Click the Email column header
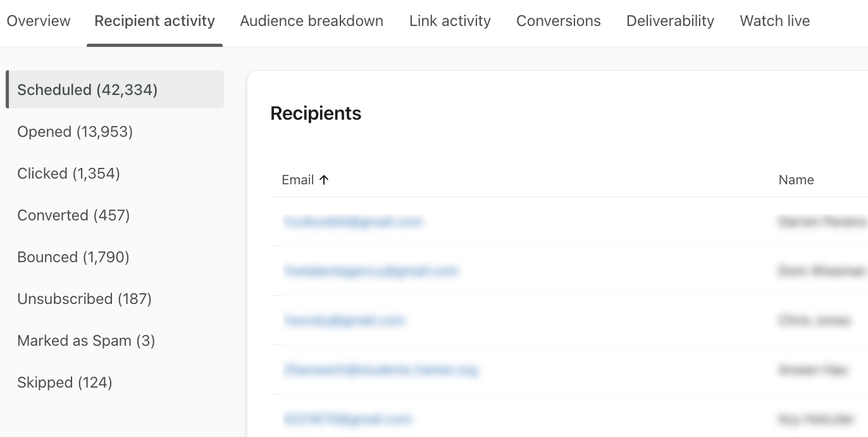Screen dimensions: 868x437 tap(297, 180)
